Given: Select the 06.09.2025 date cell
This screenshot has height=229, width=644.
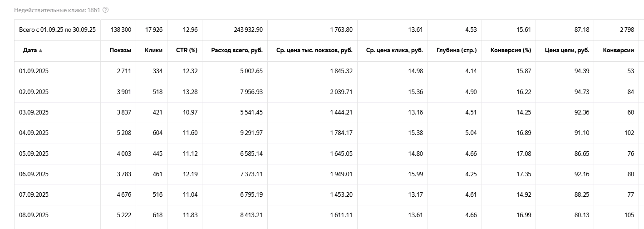Looking at the screenshot, I should tap(34, 174).
